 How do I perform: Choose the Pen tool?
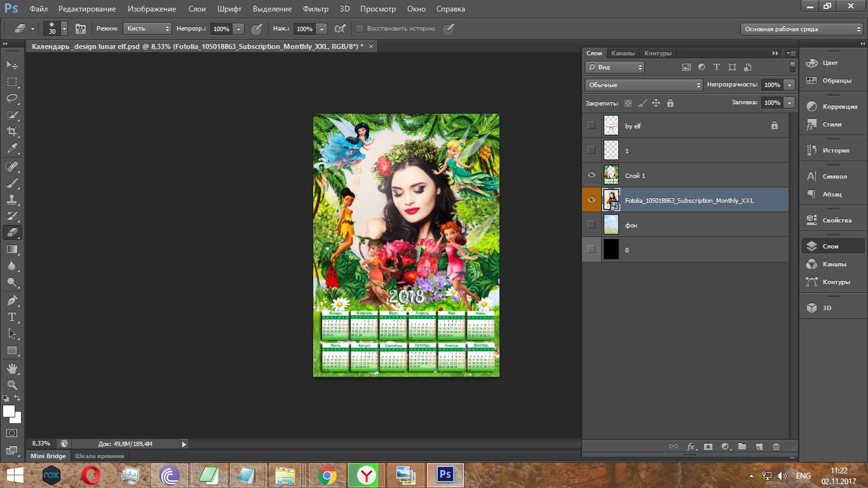click(12, 301)
